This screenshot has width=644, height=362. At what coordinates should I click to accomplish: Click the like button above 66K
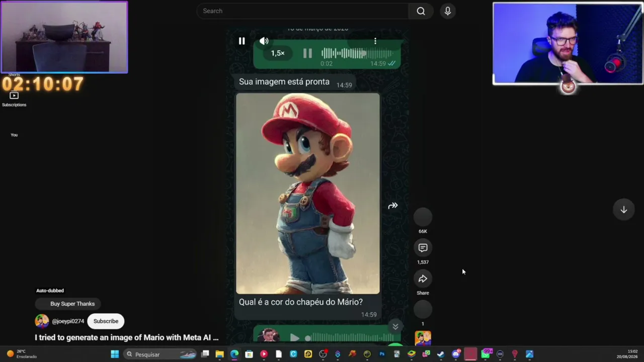pyautogui.click(x=423, y=217)
